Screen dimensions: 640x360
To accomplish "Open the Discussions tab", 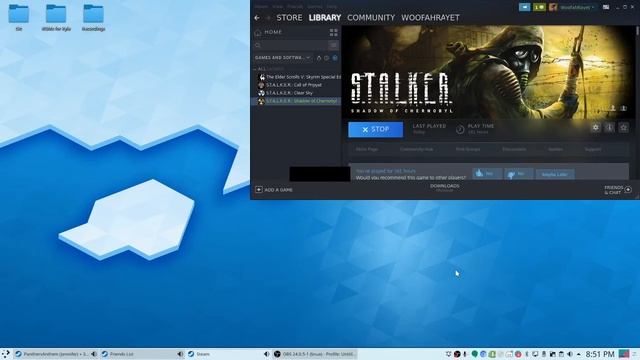I will click(x=514, y=149).
